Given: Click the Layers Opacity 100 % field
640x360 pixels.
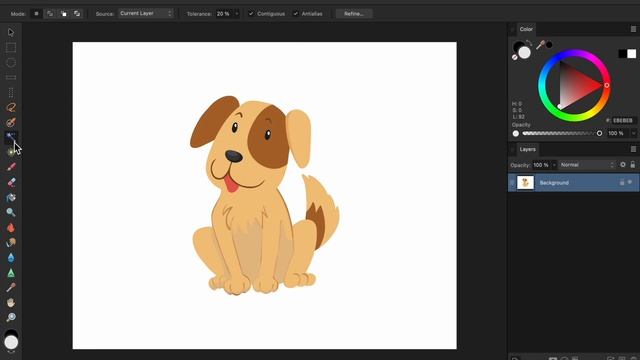Looking at the screenshot, I should pyautogui.click(x=542, y=165).
